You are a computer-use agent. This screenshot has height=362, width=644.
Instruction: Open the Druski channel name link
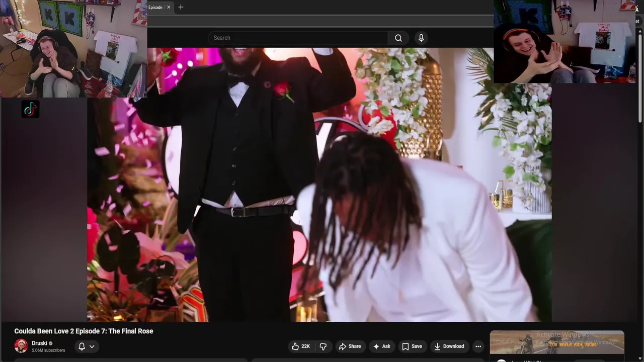click(x=39, y=343)
